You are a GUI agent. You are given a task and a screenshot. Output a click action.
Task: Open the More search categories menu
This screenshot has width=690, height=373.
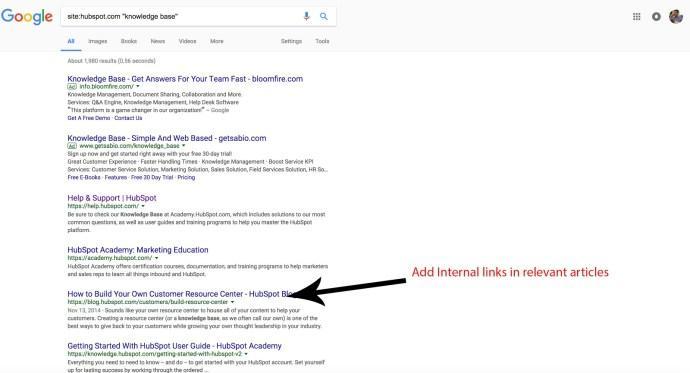pyautogui.click(x=217, y=41)
